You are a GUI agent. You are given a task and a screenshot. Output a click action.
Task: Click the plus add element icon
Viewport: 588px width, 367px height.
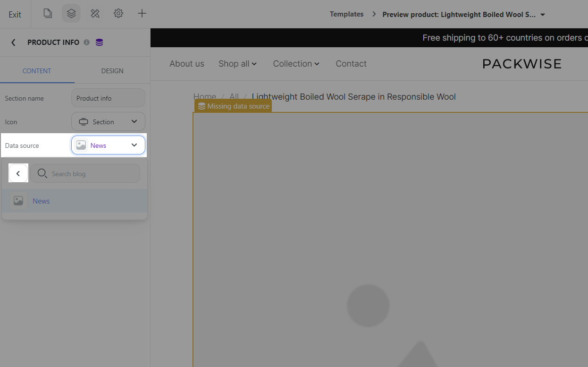coord(142,13)
